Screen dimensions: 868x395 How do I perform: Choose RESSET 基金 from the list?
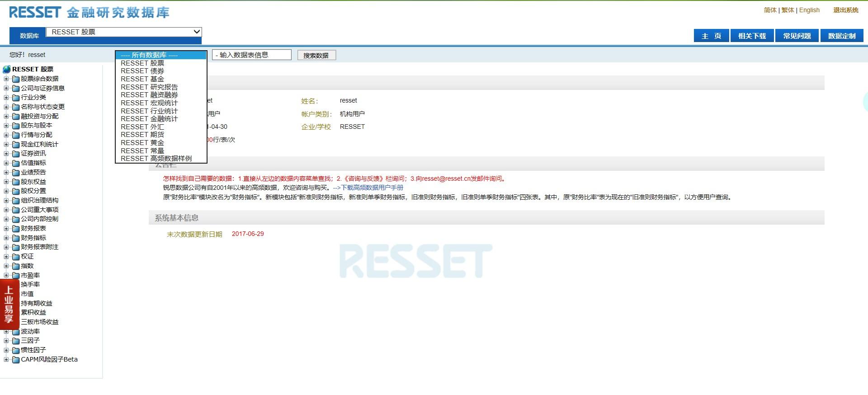point(161,79)
